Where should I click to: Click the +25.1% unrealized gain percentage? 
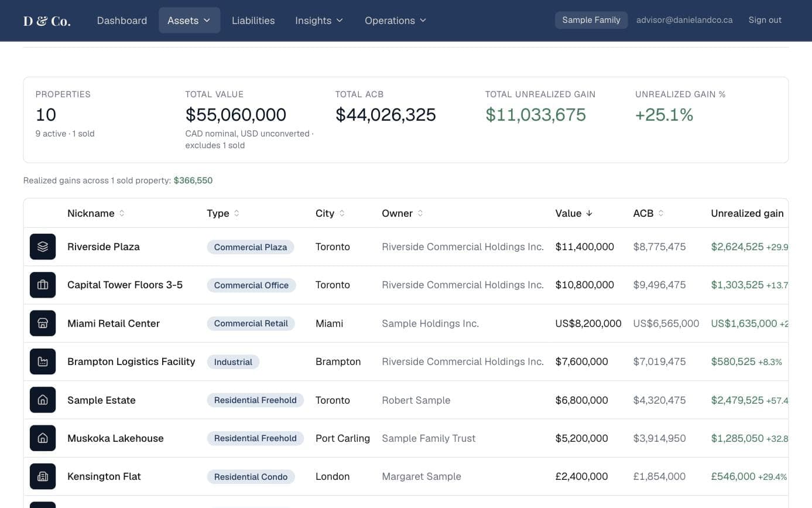click(x=664, y=115)
